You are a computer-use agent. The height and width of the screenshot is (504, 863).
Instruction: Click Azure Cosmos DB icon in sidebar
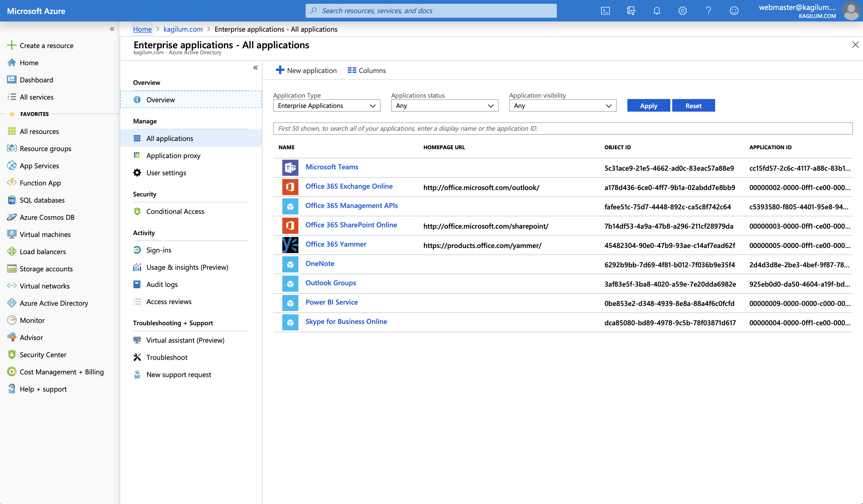pos(12,217)
